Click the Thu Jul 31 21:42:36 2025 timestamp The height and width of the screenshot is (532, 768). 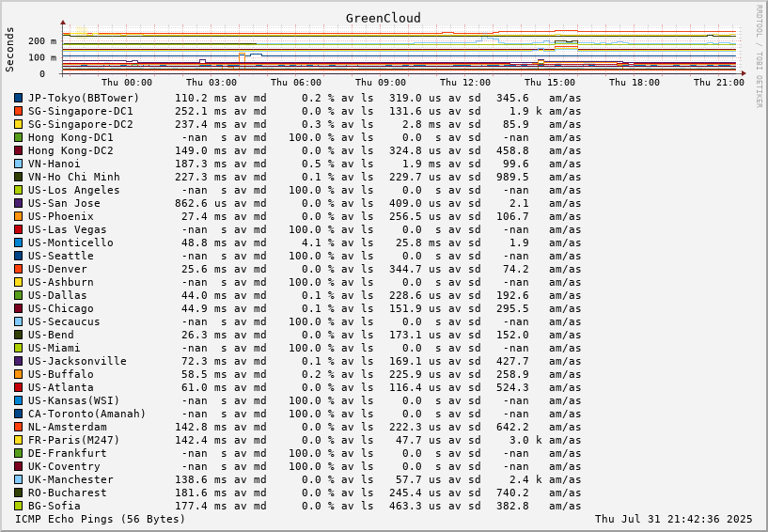coord(673,519)
